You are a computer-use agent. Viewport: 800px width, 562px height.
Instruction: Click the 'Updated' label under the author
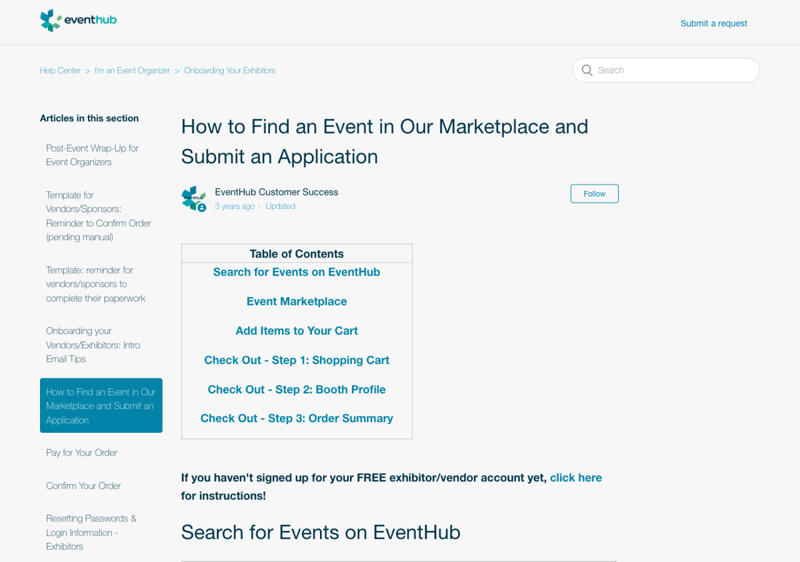pos(280,207)
